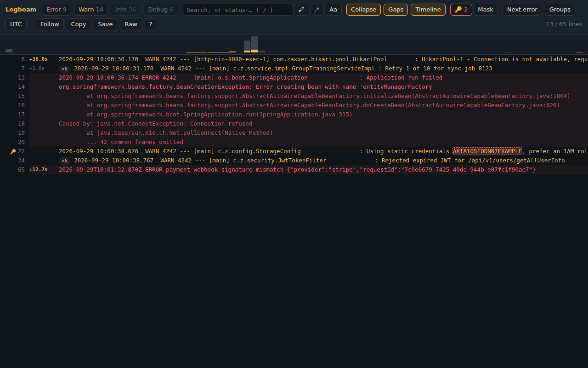
Task: Expand the ×6 badge on line 7
Action: tap(65, 69)
